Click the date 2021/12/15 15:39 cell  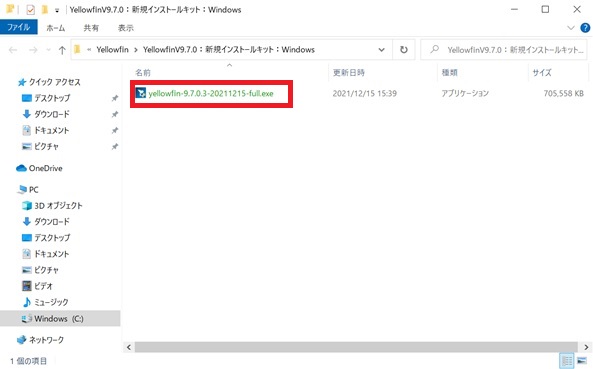click(x=365, y=93)
